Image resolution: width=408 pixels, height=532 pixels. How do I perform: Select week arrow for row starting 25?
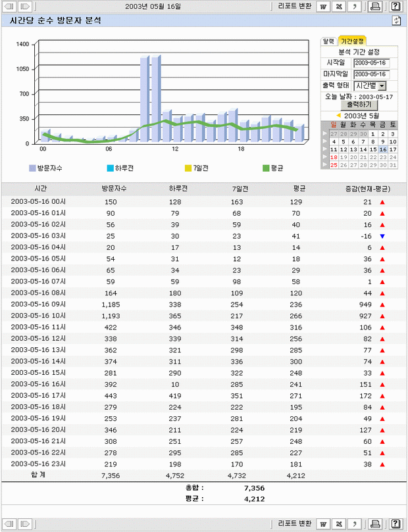click(x=325, y=165)
